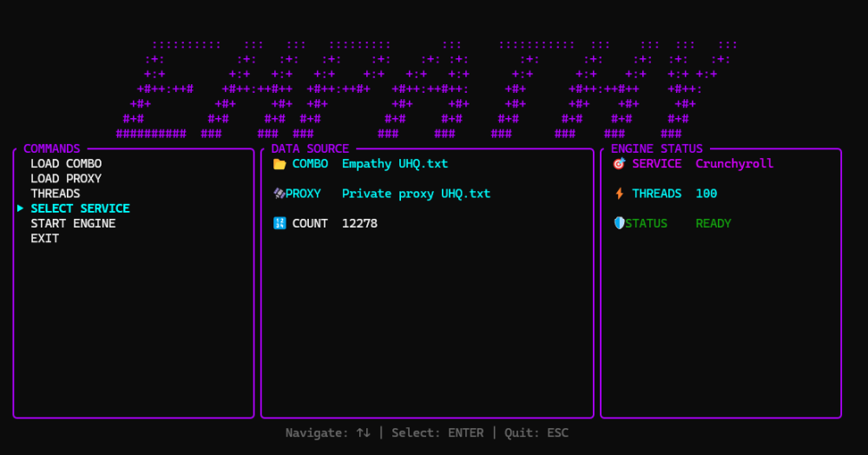Select the highlighted SELECT SERVICE command
This screenshot has height=455, width=868.
coord(80,208)
